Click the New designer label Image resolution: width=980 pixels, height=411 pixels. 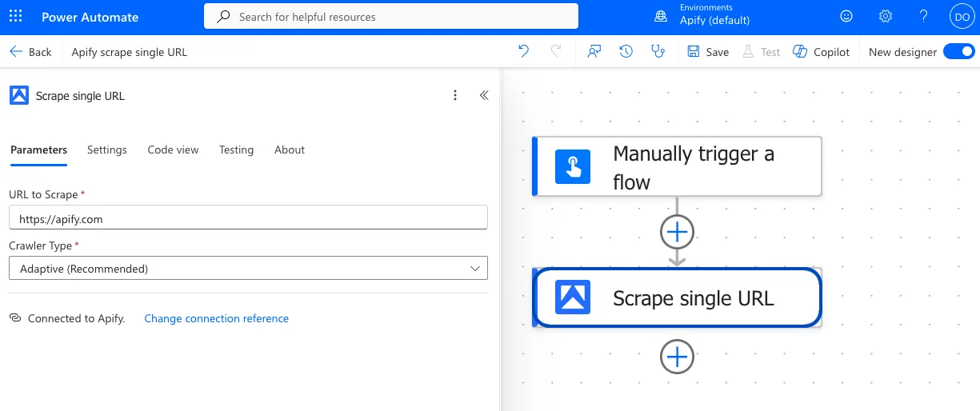click(x=902, y=52)
